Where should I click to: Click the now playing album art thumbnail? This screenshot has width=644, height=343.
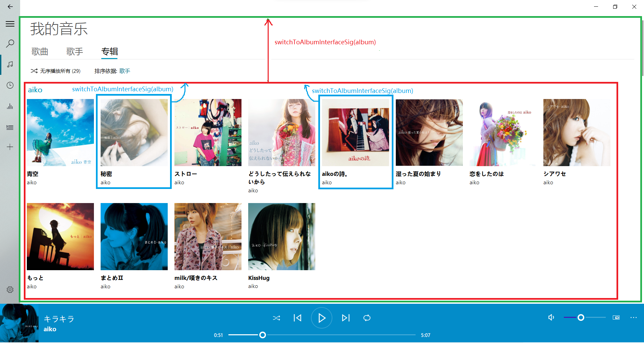[19, 323]
